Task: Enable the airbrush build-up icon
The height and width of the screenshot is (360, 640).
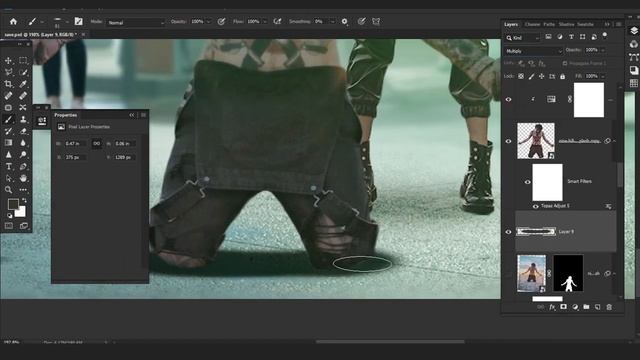Action: (278, 22)
